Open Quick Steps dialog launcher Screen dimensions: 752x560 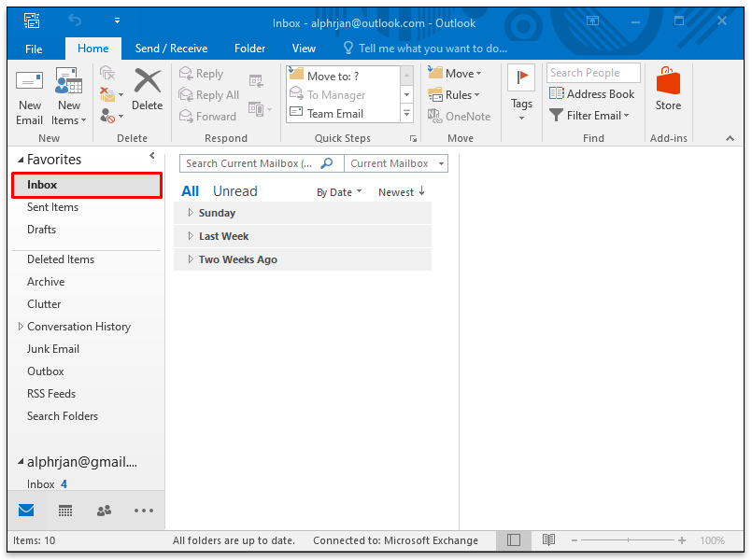coord(413,139)
